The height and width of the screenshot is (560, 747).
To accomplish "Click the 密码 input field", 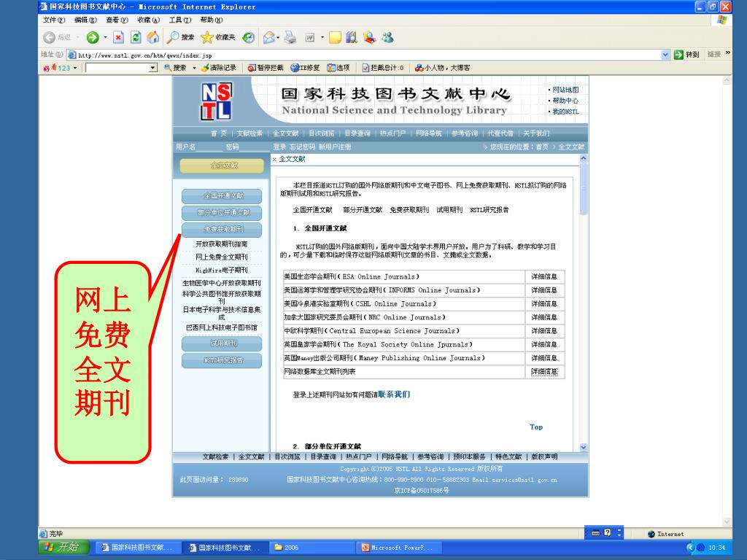I will [x=255, y=147].
